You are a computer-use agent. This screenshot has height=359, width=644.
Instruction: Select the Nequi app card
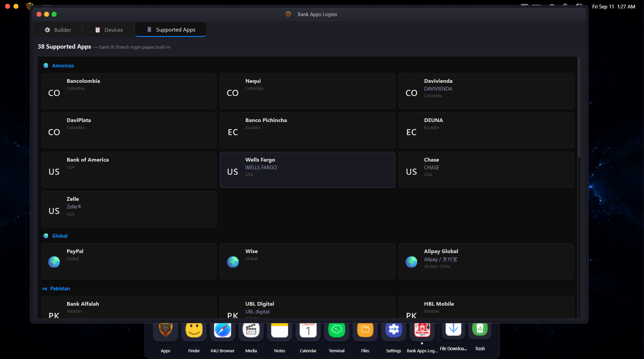(308, 91)
